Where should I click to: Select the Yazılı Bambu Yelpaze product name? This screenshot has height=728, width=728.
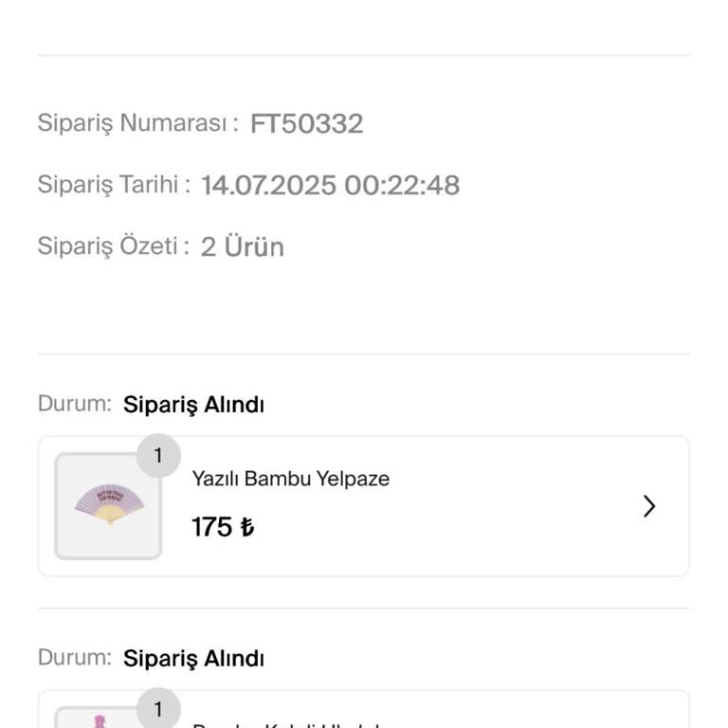point(290,479)
